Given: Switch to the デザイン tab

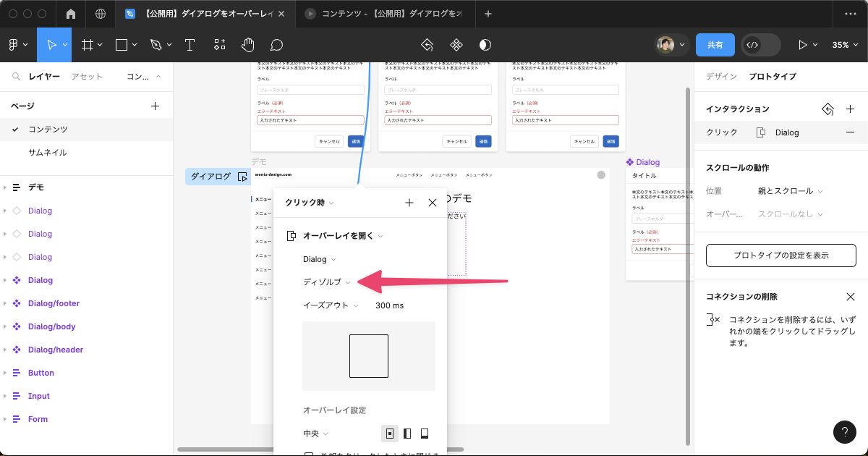Looking at the screenshot, I should pos(721,76).
